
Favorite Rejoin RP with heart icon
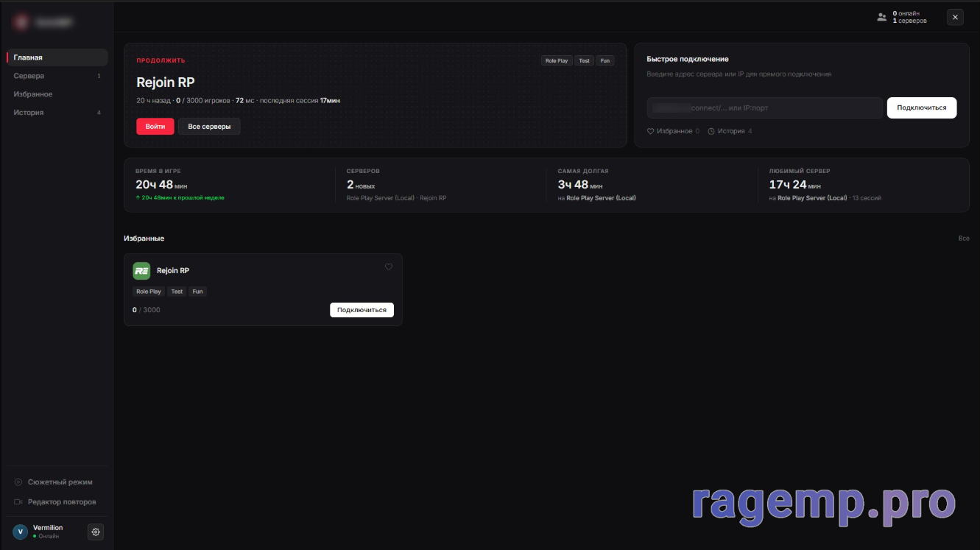(389, 267)
